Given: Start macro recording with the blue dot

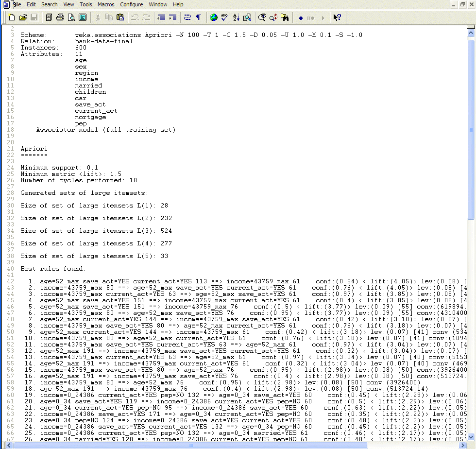Looking at the screenshot, I should pyautogui.click(x=301, y=18).
